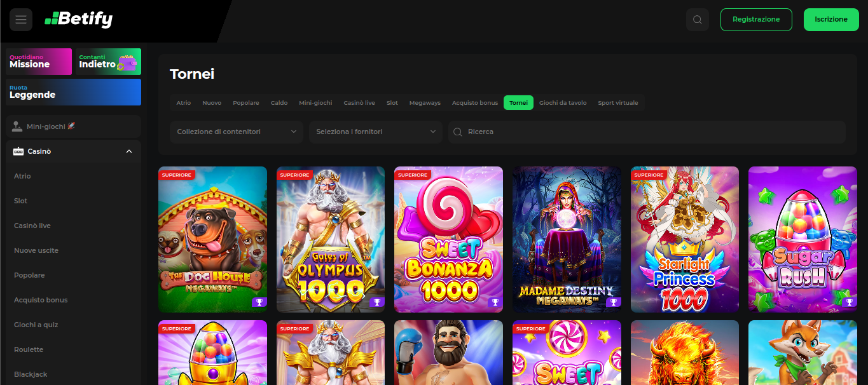Click the Mini-giochi sidebar icon
868x385 pixels.
click(18, 126)
